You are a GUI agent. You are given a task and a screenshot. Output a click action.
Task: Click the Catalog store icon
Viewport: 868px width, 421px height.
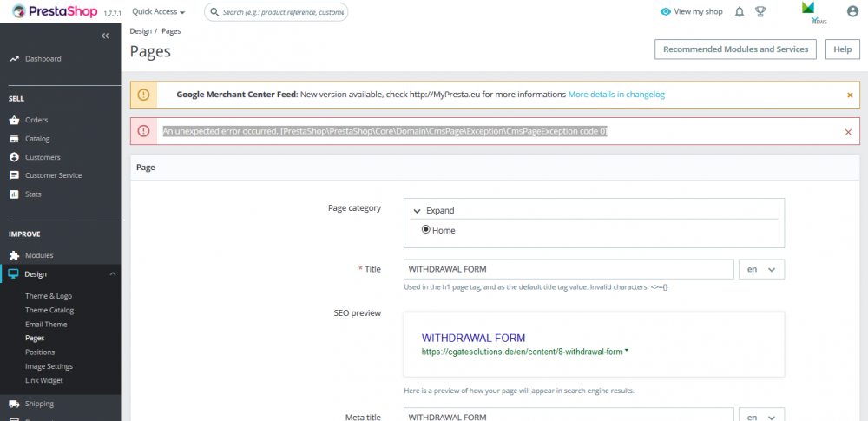(x=15, y=139)
